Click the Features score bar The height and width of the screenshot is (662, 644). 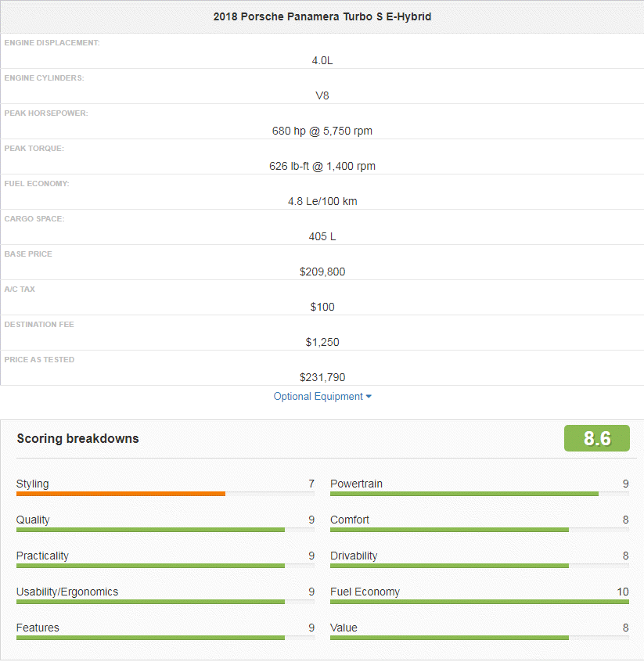(x=150, y=638)
